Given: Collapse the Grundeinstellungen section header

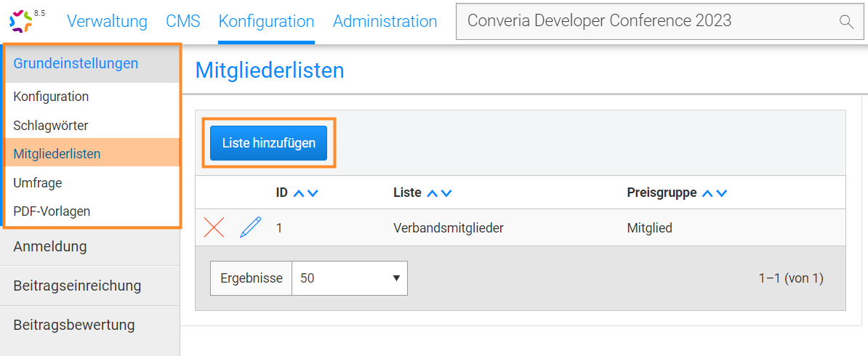Looking at the screenshot, I should [x=76, y=63].
